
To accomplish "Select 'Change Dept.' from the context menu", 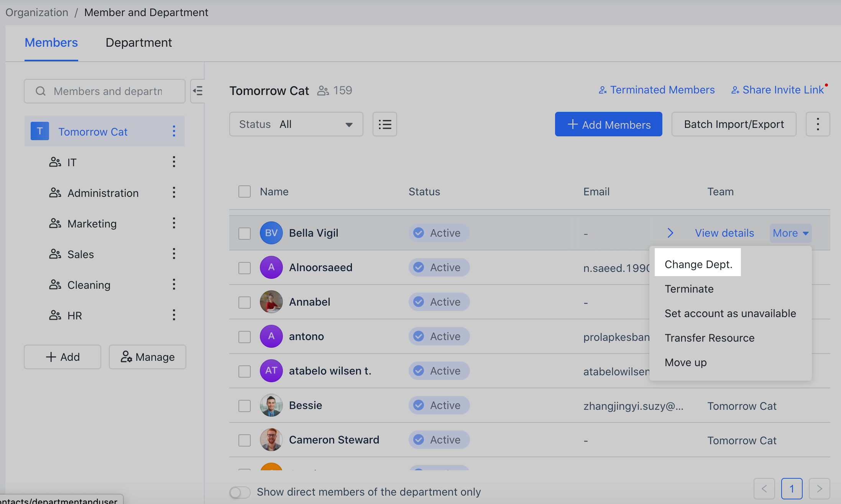I will click(698, 264).
